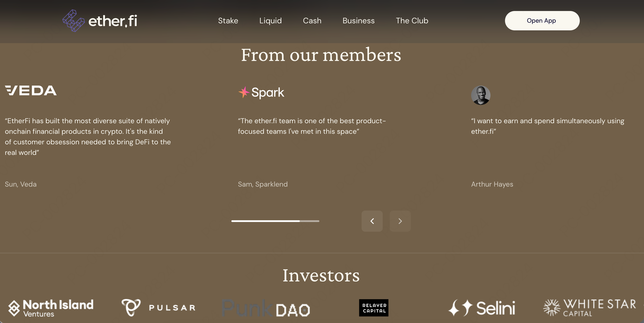Click Arthur Hayes' profile photo

click(x=481, y=95)
